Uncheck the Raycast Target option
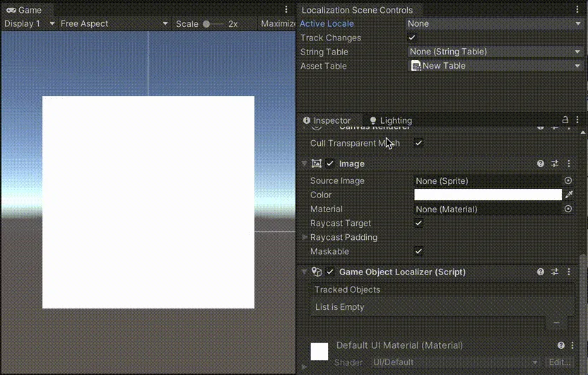This screenshot has height=375, width=588. pyautogui.click(x=418, y=223)
